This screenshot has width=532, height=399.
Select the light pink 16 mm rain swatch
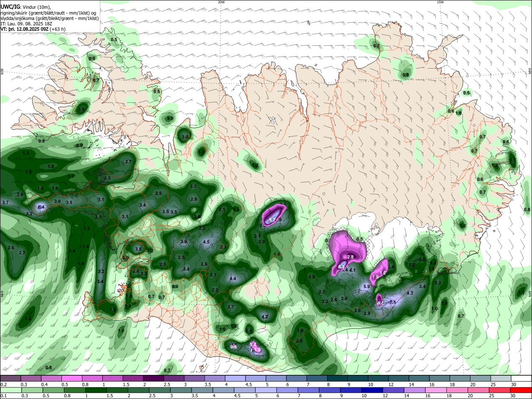[x=436, y=390]
